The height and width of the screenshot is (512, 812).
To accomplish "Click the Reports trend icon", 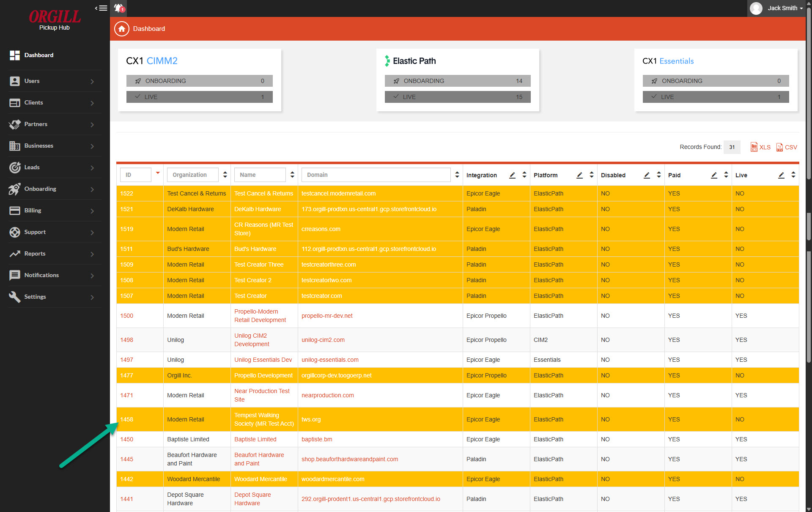I will pyautogui.click(x=15, y=253).
